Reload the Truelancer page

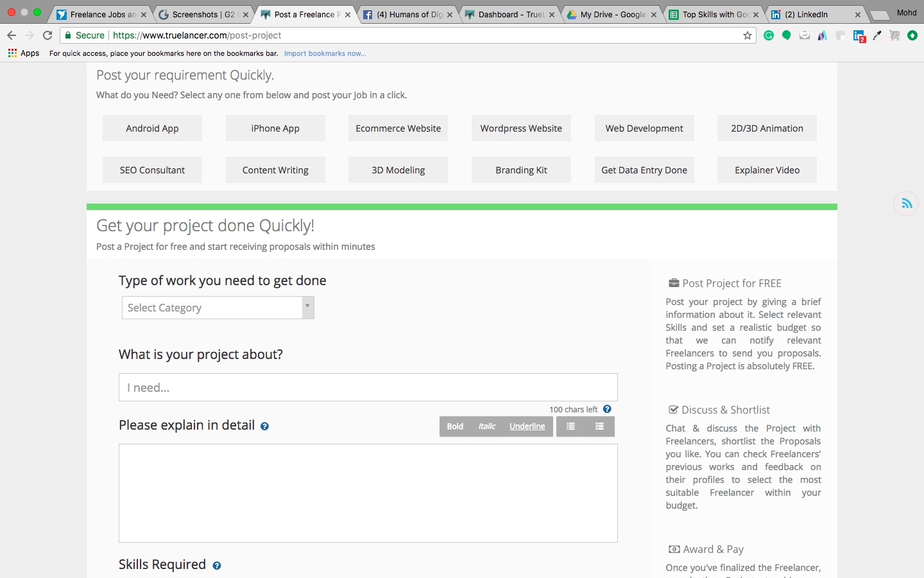click(x=47, y=35)
